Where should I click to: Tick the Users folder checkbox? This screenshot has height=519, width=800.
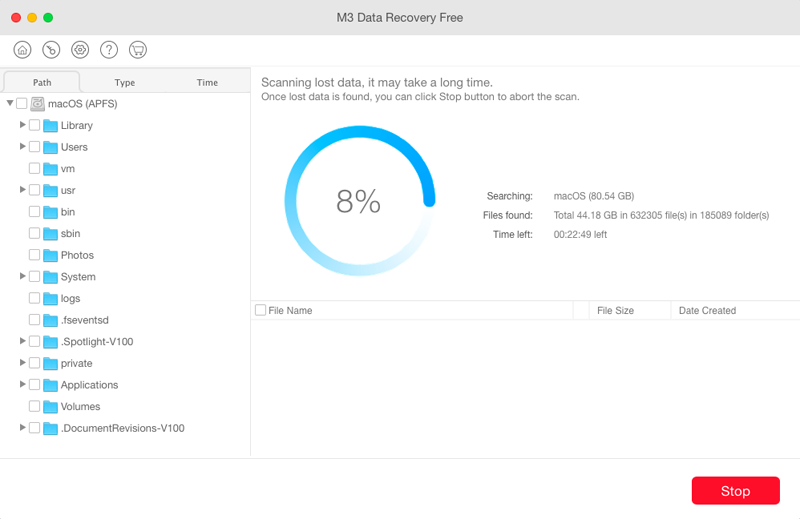click(x=34, y=146)
